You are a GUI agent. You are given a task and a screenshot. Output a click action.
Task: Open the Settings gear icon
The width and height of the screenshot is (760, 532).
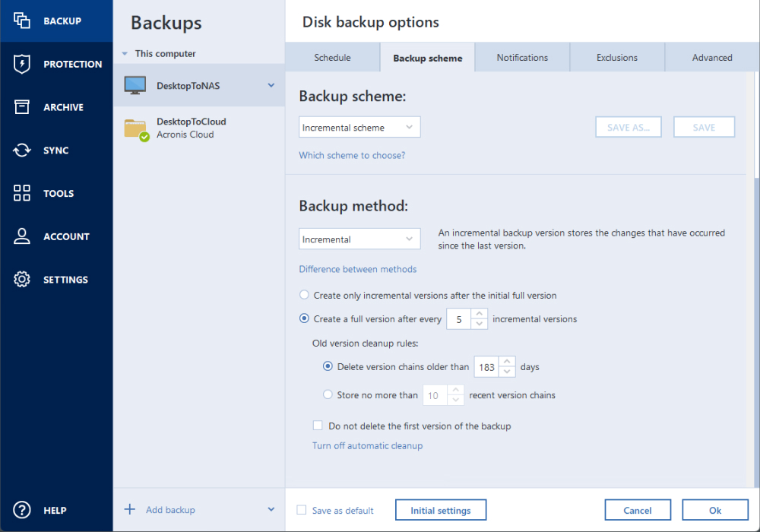pos(21,279)
